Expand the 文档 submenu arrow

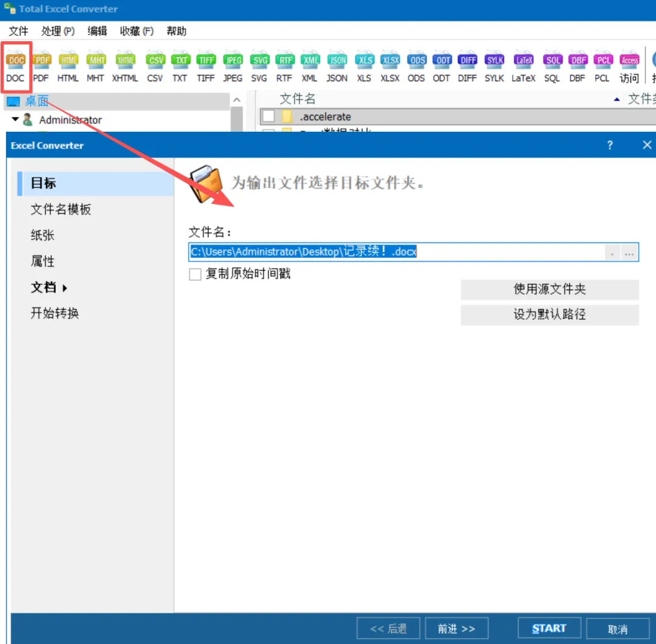click(x=65, y=288)
